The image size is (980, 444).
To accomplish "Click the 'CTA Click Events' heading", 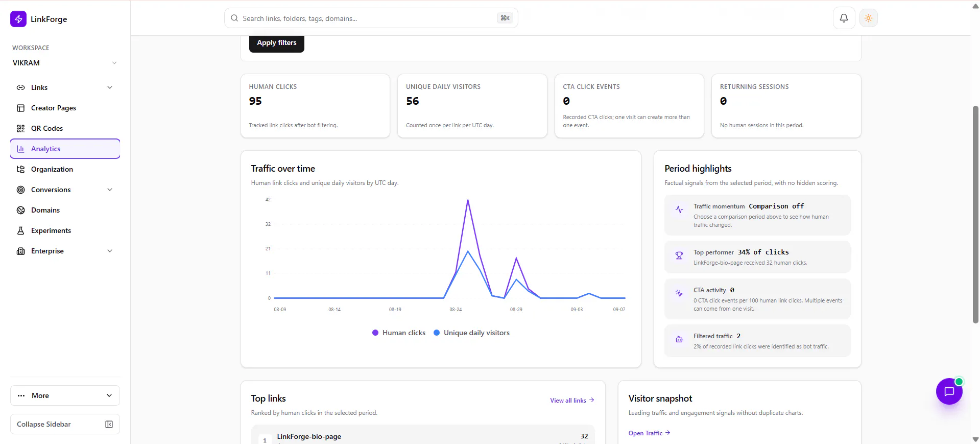I will tap(591, 87).
